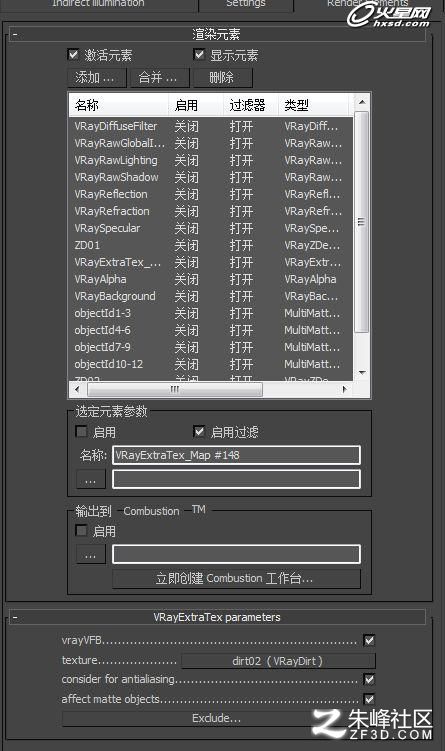Open the Combustion output browse button
This screenshot has width=445, height=751.
[x=91, y=555]
